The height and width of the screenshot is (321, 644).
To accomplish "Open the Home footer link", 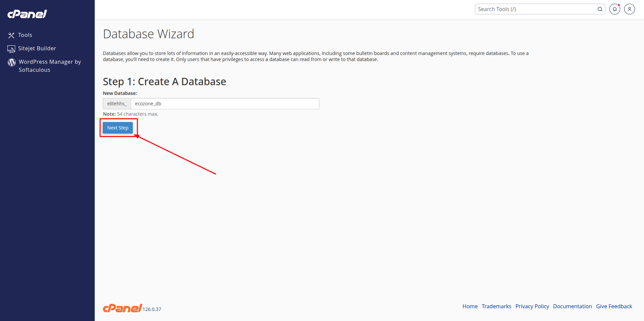I will pyautogui.click(x=470, y=306).
